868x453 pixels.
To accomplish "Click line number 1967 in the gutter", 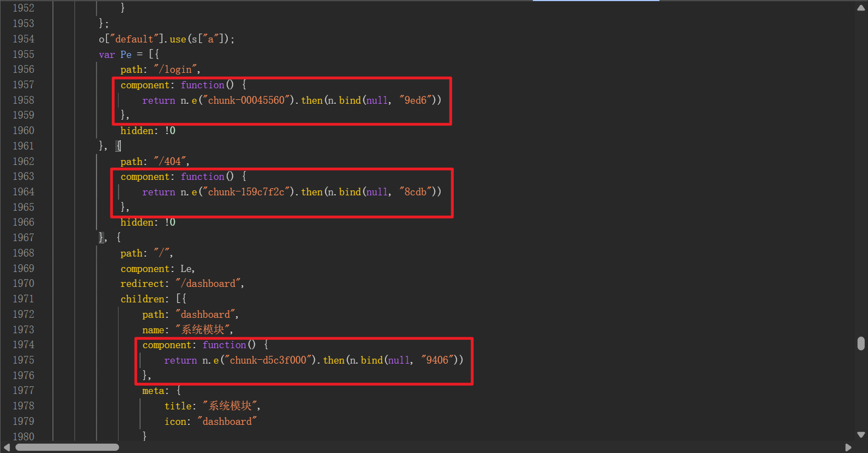I will point(23,237).
